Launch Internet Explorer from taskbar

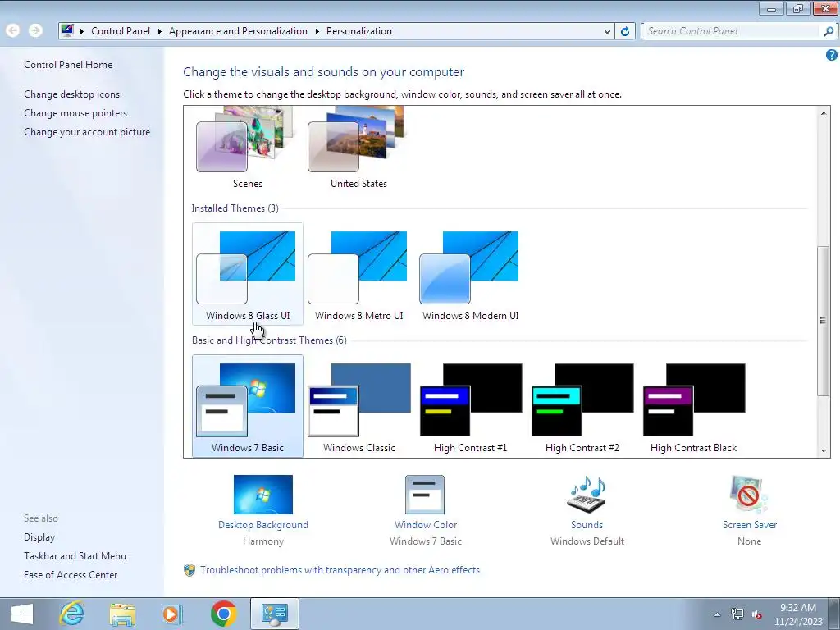point(72,614)
